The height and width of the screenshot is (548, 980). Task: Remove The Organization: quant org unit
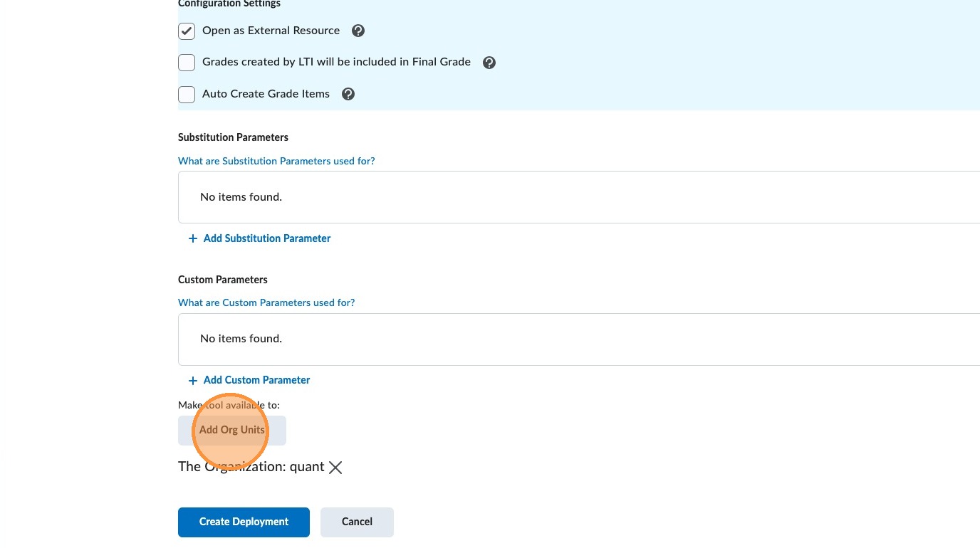coord(335,468)
